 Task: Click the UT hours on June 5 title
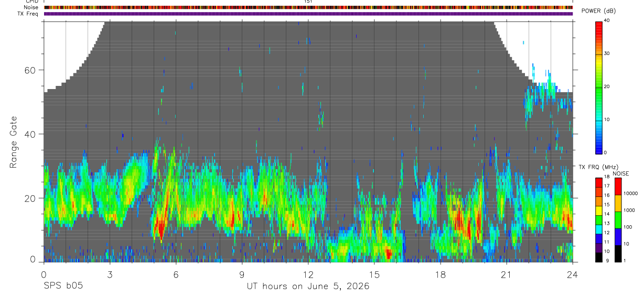tap(308, 287)
